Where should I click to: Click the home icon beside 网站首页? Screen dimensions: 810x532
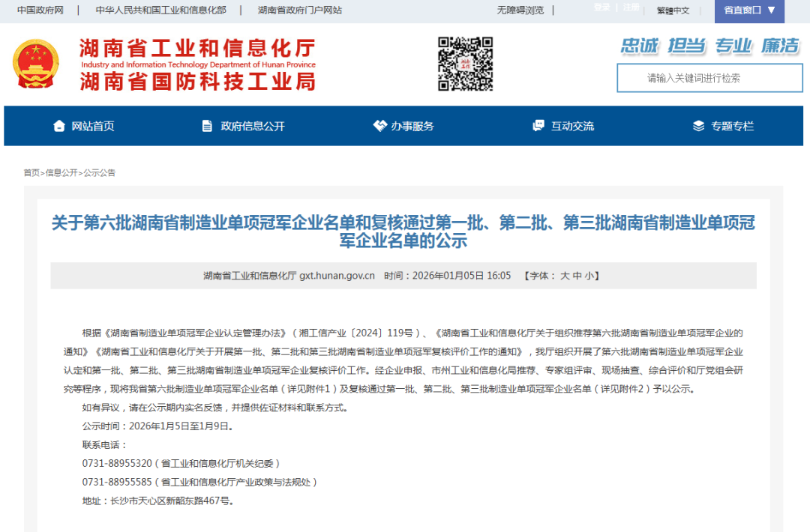[x=60, y=126]
